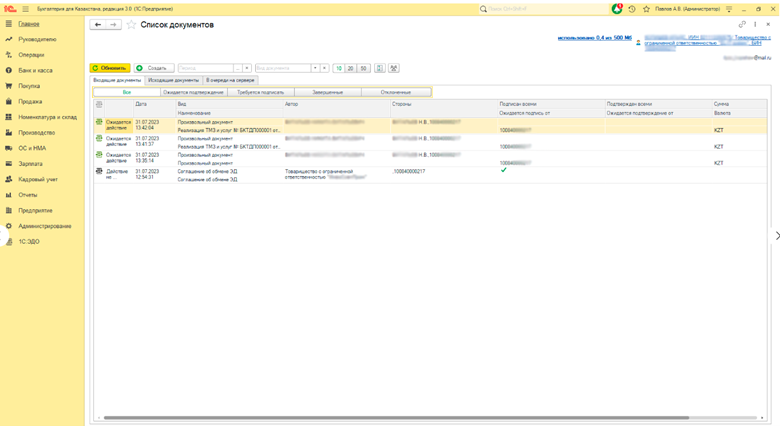Switch to Исходящие документы tab

click(173, 80)
